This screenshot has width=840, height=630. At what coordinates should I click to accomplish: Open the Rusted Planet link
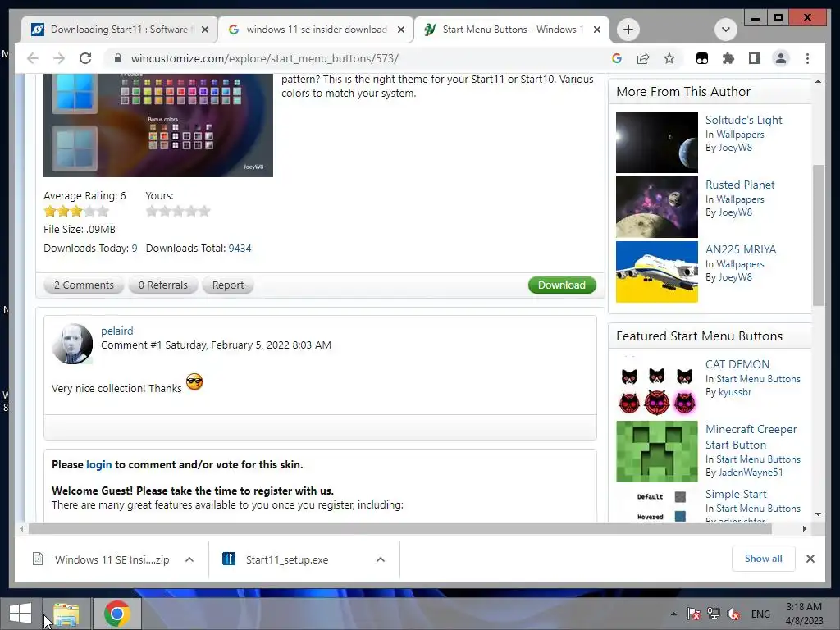point(740,185)
